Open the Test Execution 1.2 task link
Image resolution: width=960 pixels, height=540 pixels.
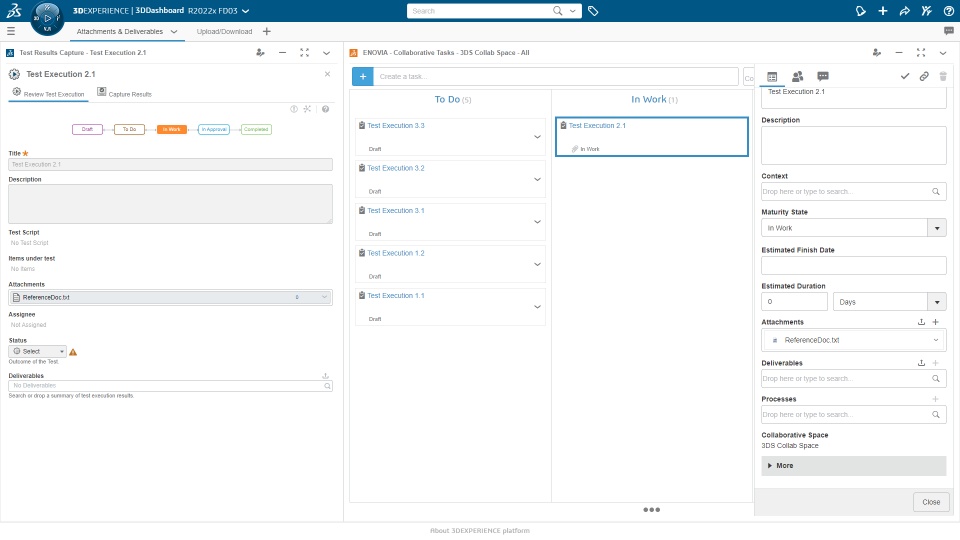click(396, 253)
